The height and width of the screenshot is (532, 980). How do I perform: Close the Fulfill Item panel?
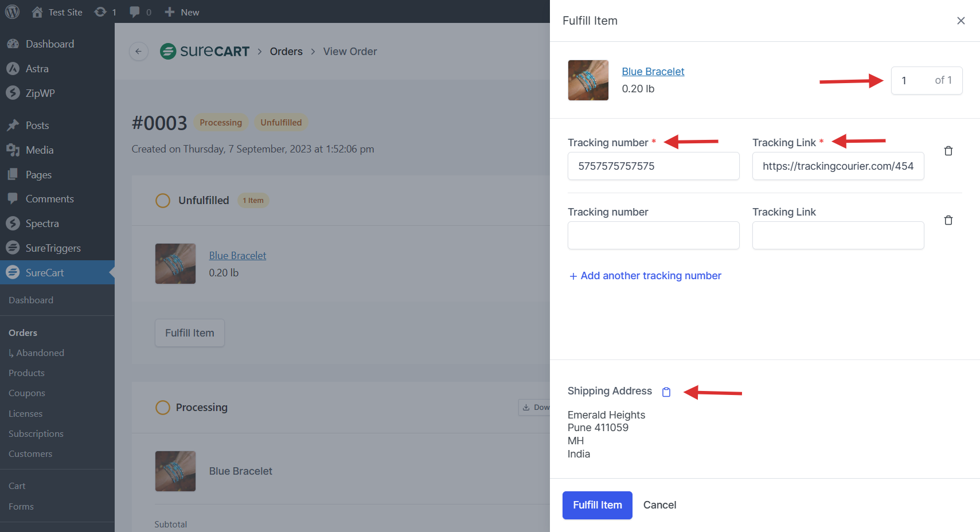pyautogui.click(x=961, y=21)
